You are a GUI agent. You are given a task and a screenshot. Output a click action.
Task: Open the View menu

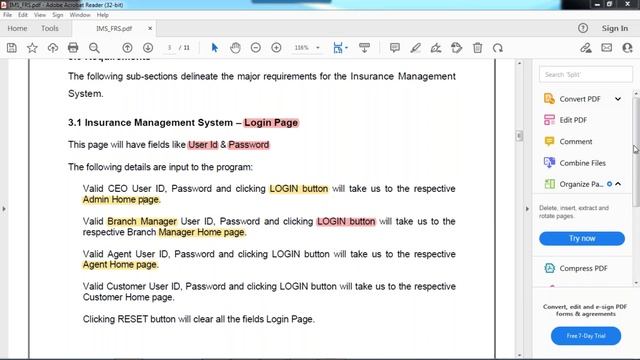[40, 15]
